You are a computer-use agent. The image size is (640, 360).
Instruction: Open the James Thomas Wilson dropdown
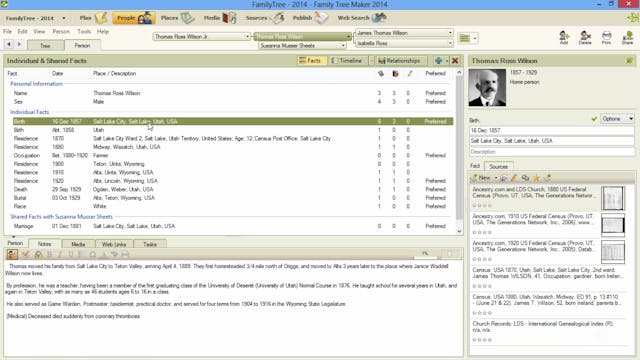click(x=450, y=33)
